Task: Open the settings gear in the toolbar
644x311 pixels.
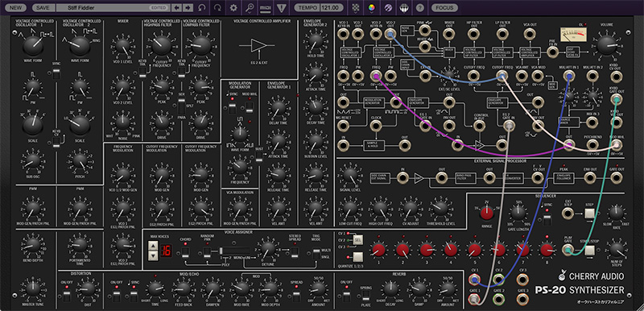Action: [x=233, y=7]
